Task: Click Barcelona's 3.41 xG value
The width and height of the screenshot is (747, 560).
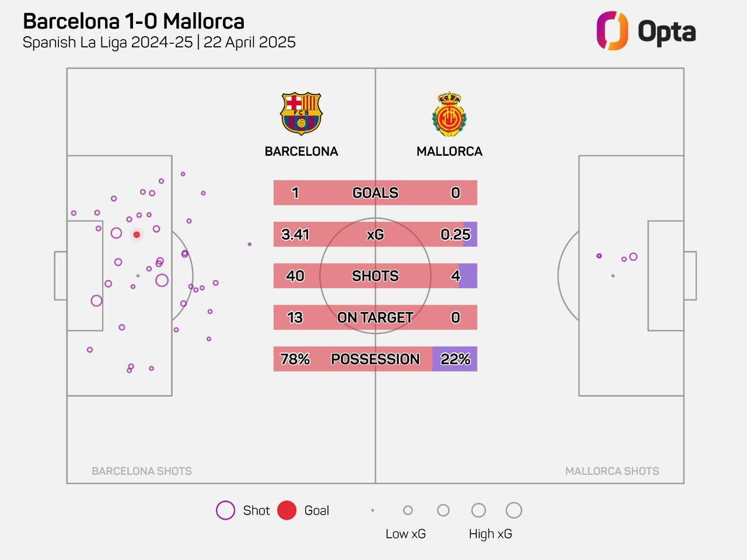Action: (x=295, y=235)
